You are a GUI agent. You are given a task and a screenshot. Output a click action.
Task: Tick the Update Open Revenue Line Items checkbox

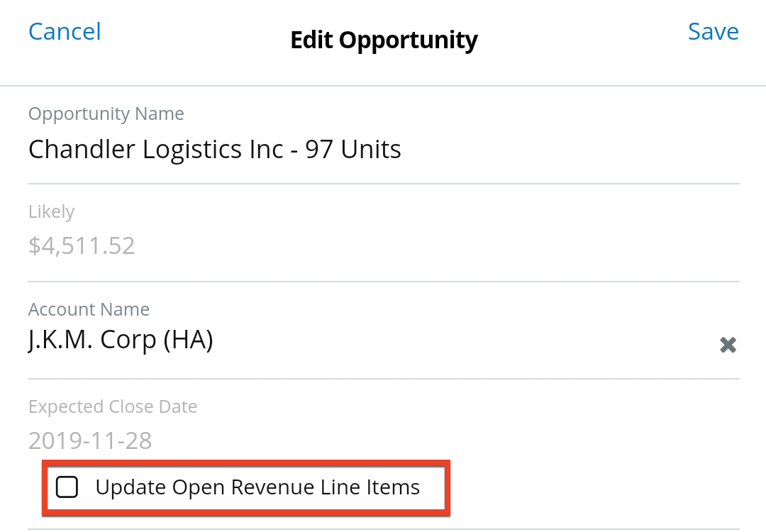coord(67,487)
